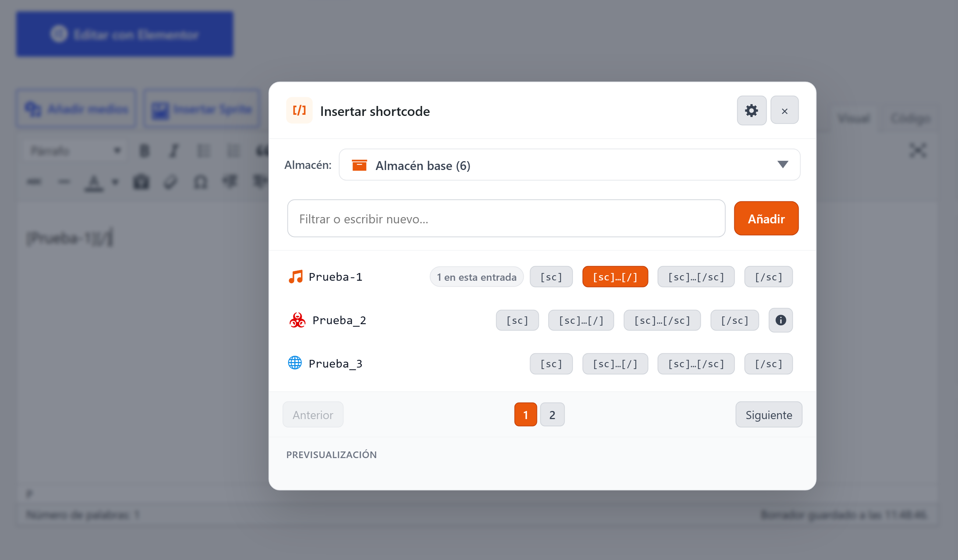Click Añadir medios in the editor behind
This screenshot has height=560, width=958.
[x=76, y=109]
